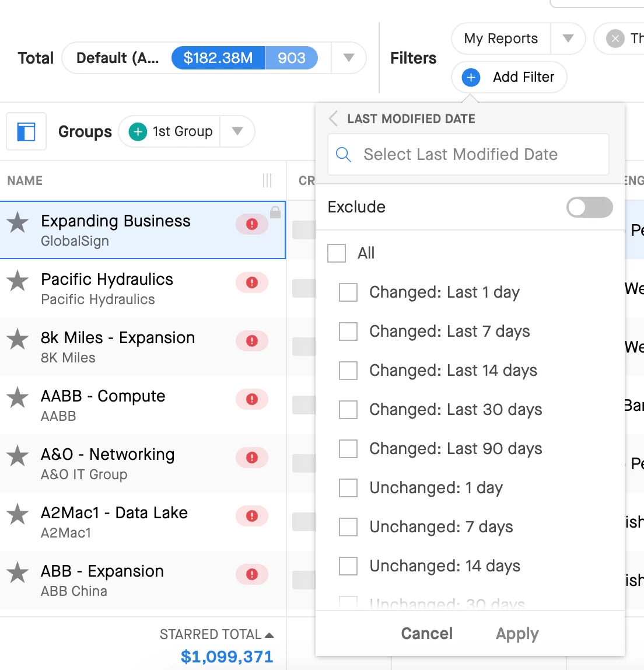Click the Select Last Modified Date field

468,154
